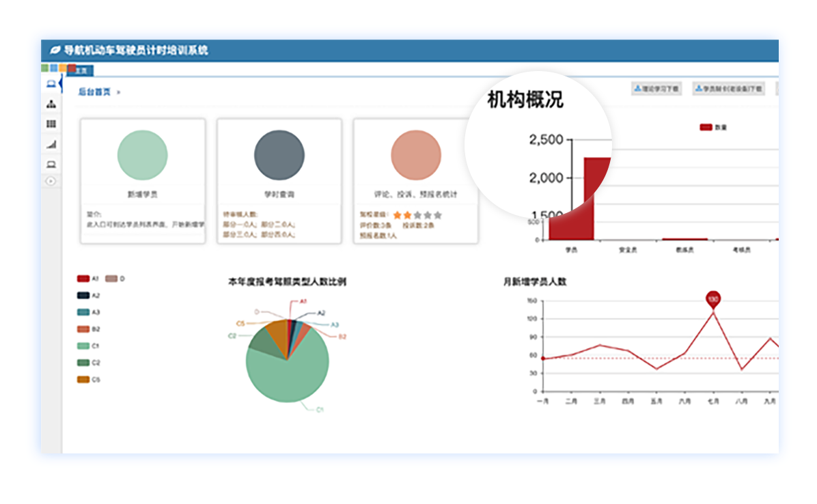
Task: Toggle 数量 legend of bar chart
Action: (712, 128)
